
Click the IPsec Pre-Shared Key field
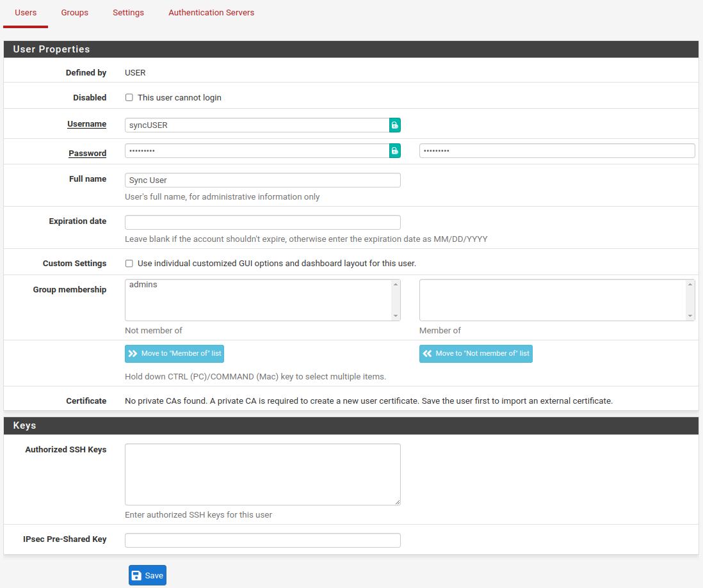pyautogui.click(x=263, y=540)
